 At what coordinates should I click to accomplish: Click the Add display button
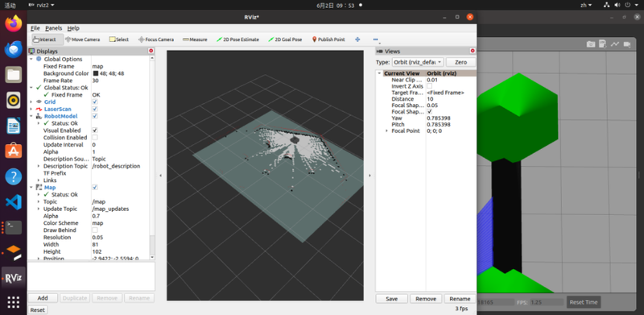pos(43,298)
